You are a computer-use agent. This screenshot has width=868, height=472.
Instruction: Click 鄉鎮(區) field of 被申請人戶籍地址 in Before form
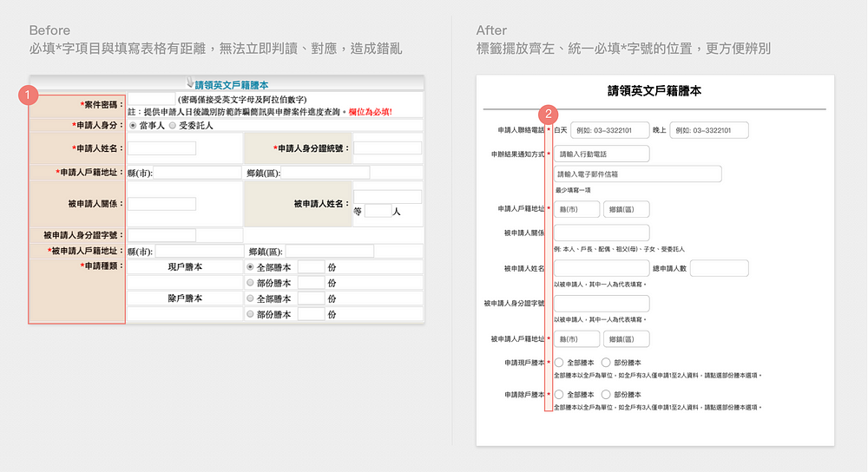click(x=329, y=252)
